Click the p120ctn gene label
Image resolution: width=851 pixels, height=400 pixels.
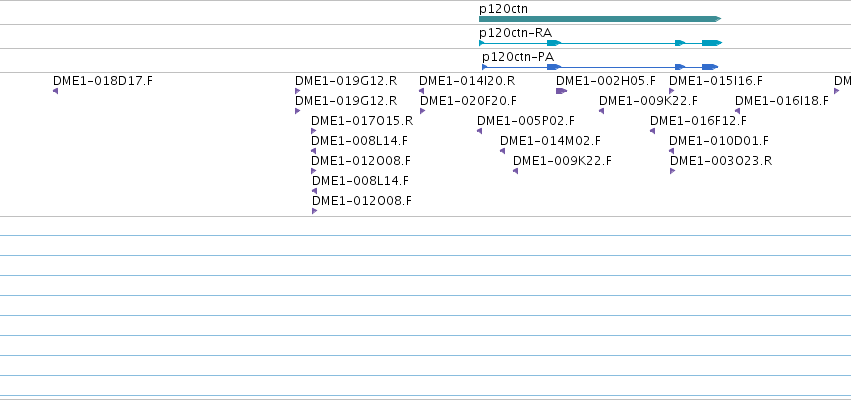point(503,9)
